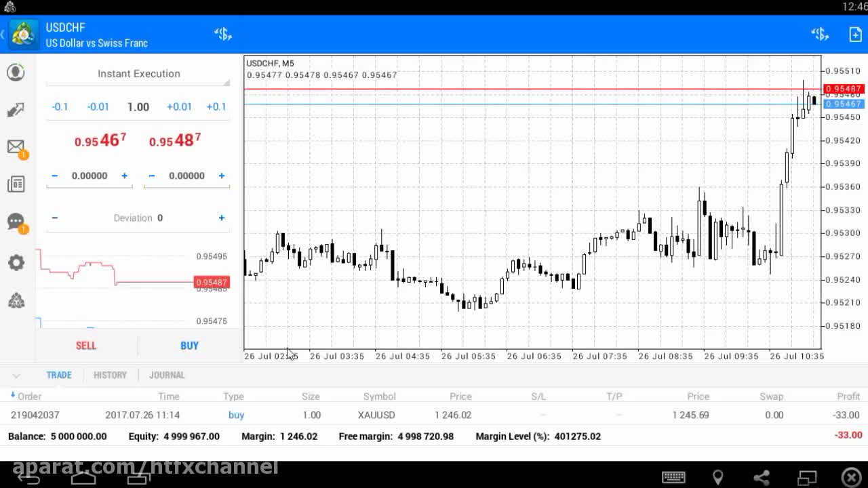Image resolution: width=868 pixels, height=488 pixels.
Task: Switch to the HISTORY tab
Action: [110, 375]
